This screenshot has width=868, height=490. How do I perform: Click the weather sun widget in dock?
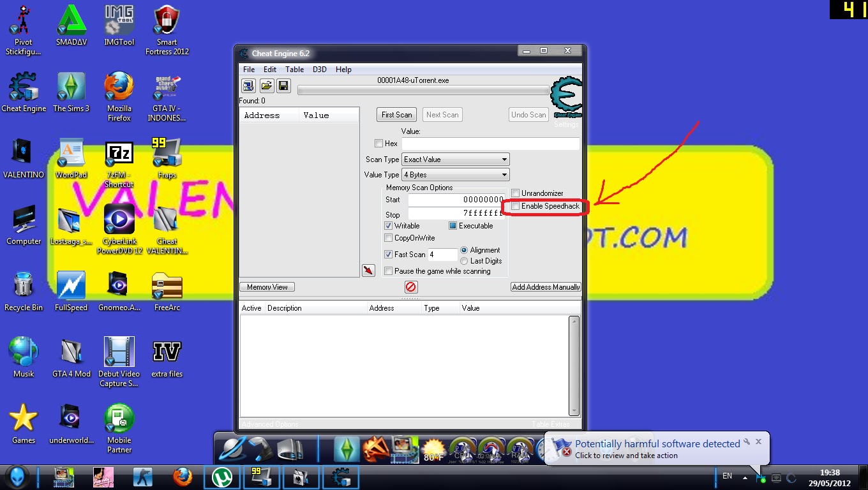[434, 450]
